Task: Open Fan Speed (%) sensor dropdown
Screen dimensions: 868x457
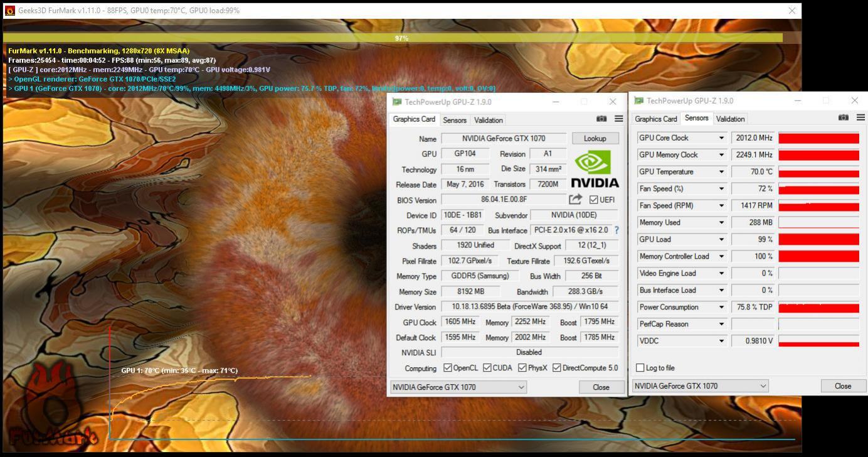Action: tap(721, 189)
